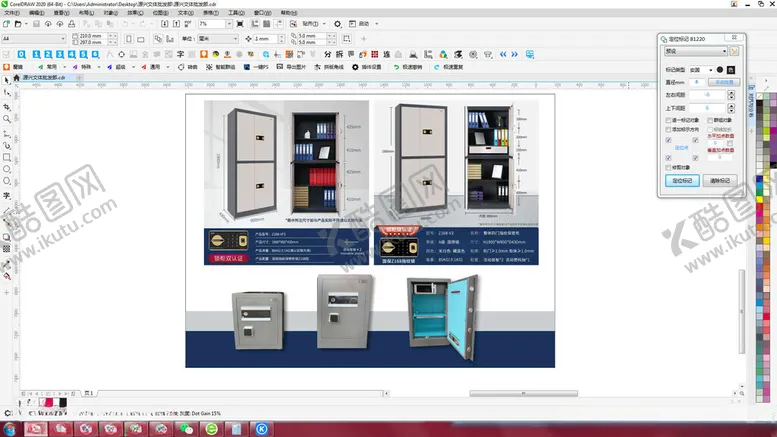
Task: Click the Windows Start button
Action: (10, 429)
